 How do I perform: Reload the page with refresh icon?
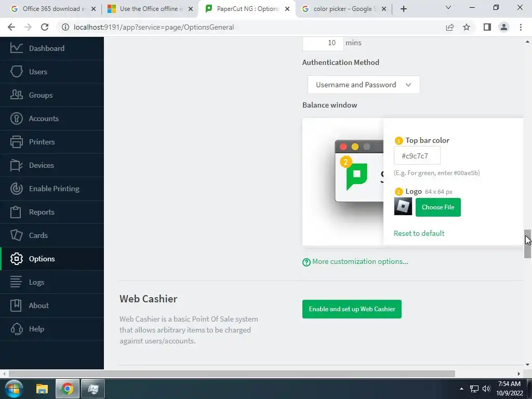(x=45, y=27)
